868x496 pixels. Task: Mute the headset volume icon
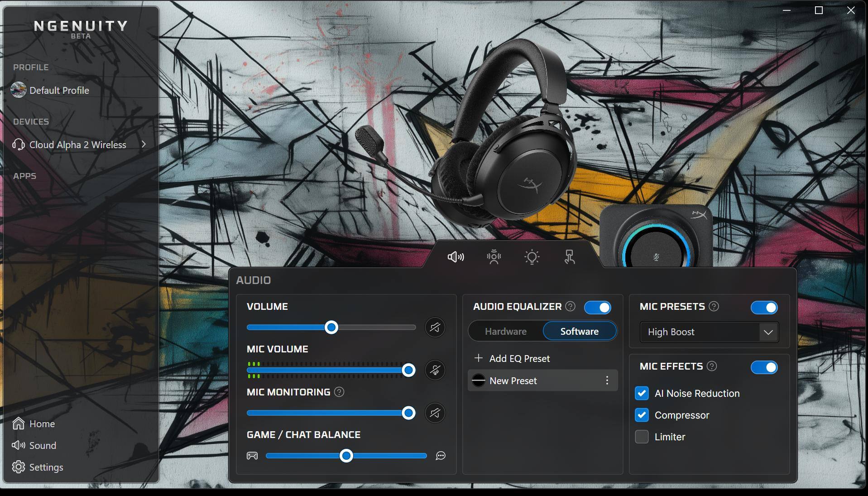(435, 327)
